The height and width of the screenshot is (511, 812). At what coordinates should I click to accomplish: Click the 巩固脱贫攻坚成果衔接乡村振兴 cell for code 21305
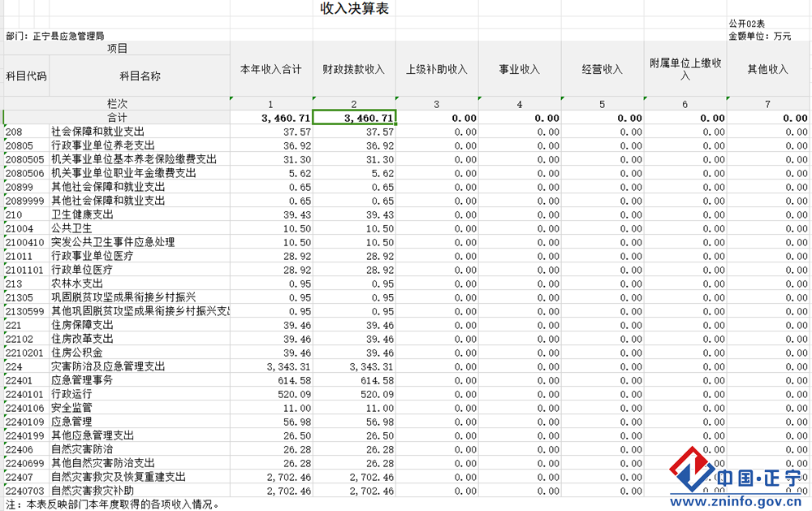tap(140, 297)
